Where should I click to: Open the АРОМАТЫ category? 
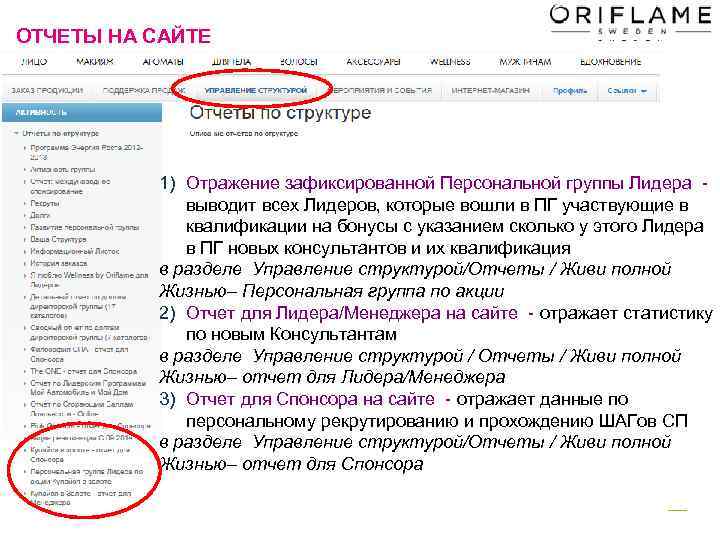coord(163,62)
